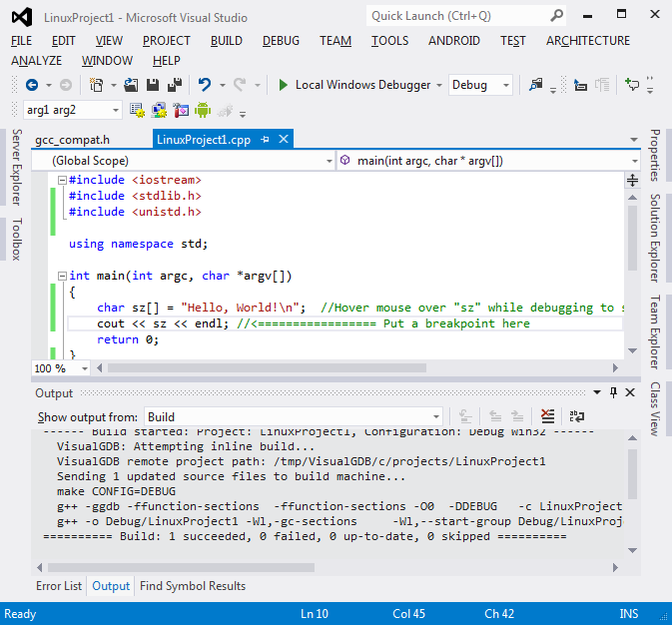Image resolution: width=672 pixels, height=625 pixels.
Task: Open the Undo history dropdown arrow
Action: coord(223,85)
